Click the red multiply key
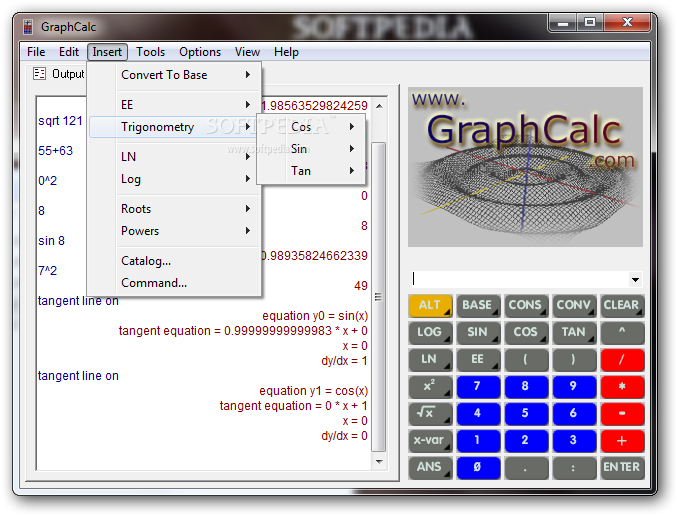The image size is (678, 516). [622, 387]
